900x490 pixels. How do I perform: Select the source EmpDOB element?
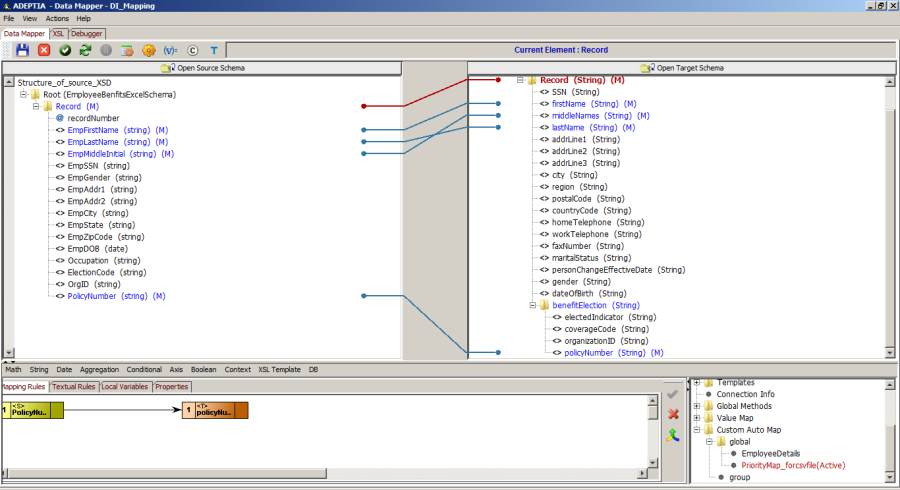pyautogui.click(x=97, y=248)
